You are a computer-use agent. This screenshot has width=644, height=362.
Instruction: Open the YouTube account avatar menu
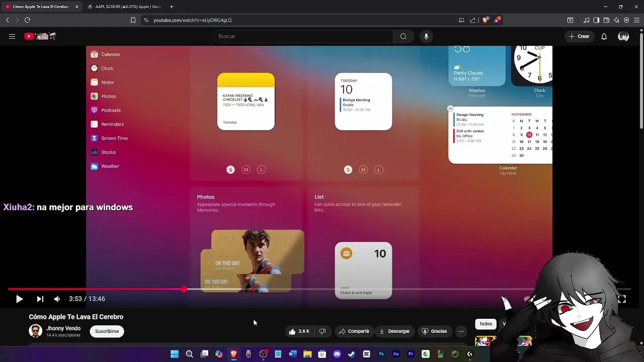(x=623, y=36)
